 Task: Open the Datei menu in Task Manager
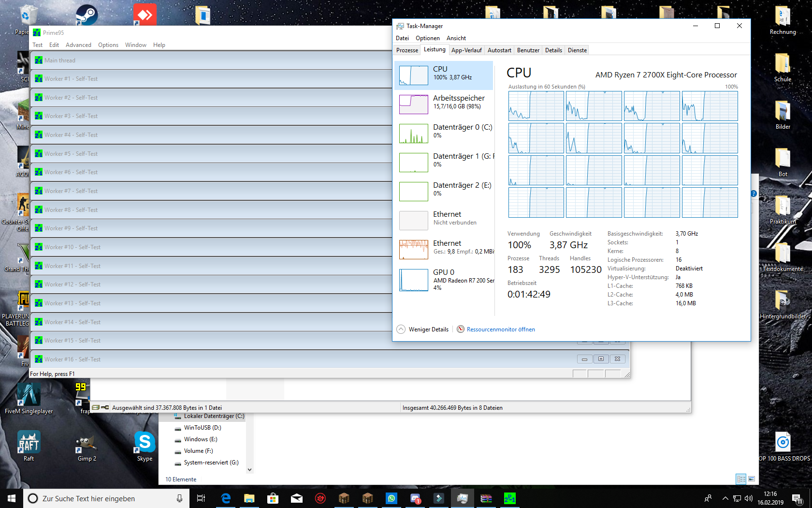402,38
